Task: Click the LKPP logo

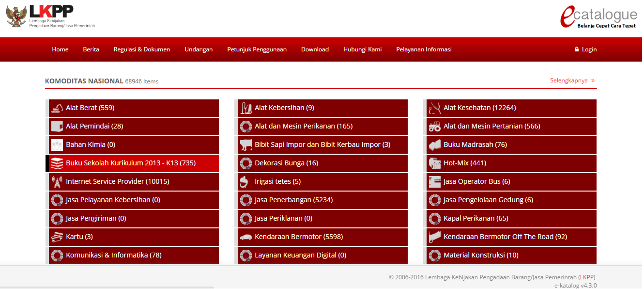Action: point(51,16)
